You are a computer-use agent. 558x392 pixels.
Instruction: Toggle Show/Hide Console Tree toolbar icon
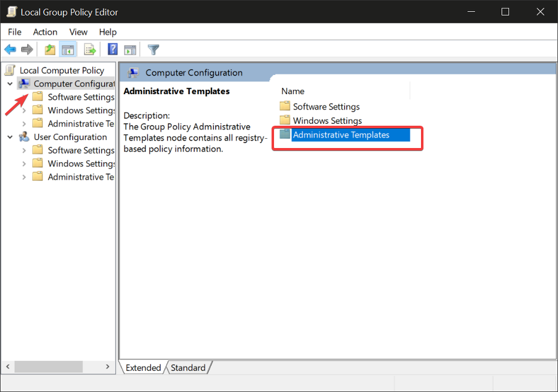68,50
